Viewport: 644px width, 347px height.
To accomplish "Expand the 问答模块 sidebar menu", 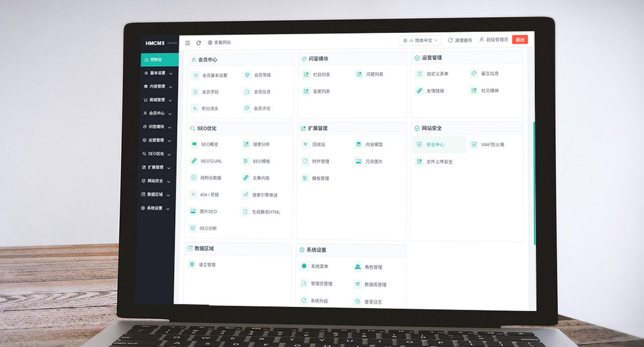I will click(x=157, y=127).
